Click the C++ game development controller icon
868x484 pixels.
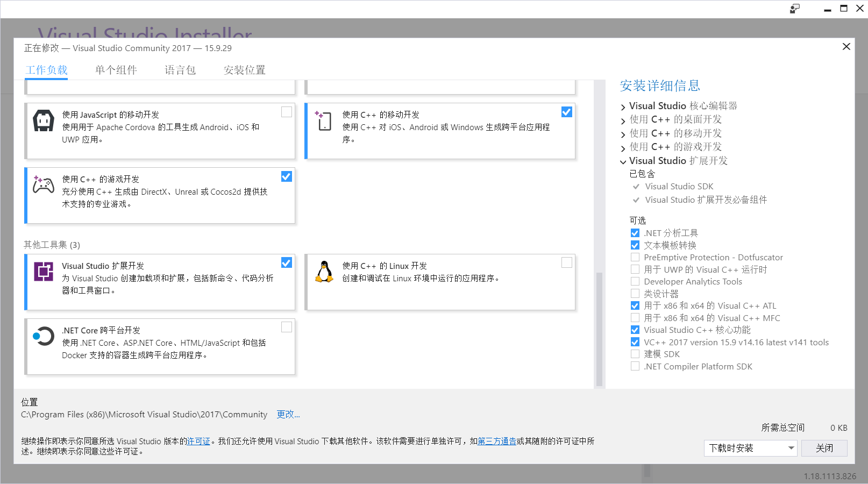click(44, 184)
